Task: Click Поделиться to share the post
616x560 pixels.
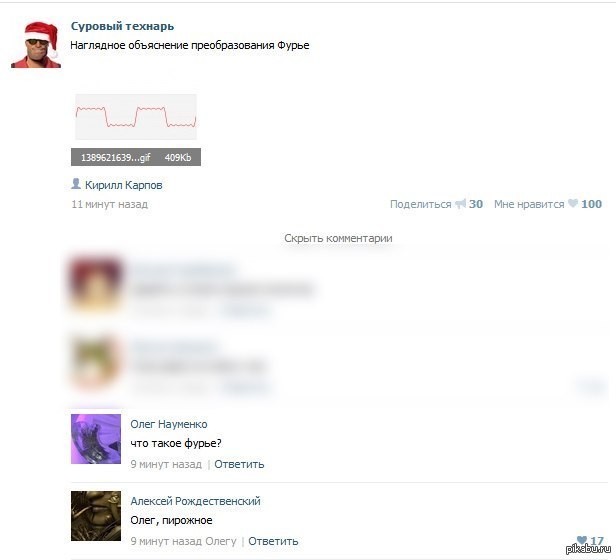Action: pos(420,204)
